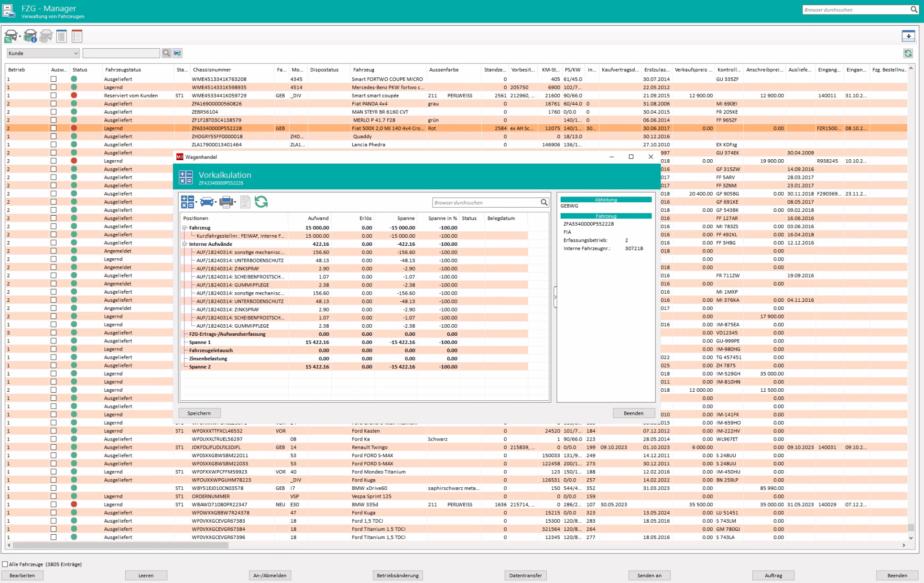Click the 'Speichern' button

point(199,413)
